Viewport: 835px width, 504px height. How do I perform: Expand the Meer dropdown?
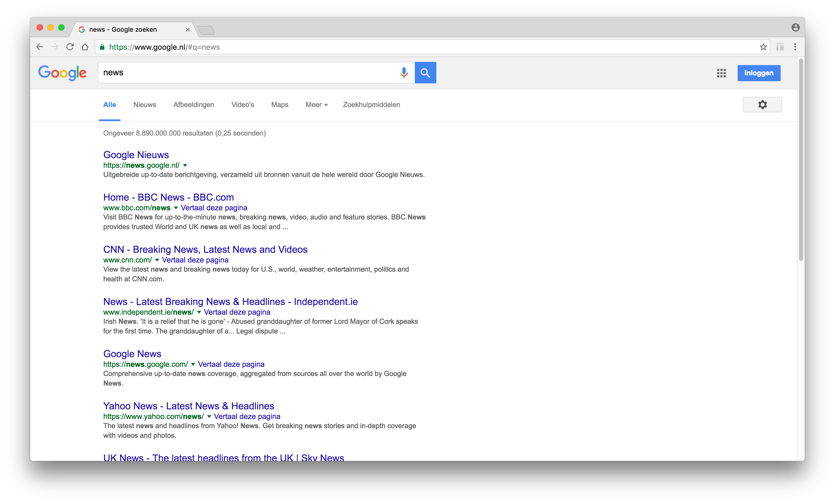coord(317,105)
